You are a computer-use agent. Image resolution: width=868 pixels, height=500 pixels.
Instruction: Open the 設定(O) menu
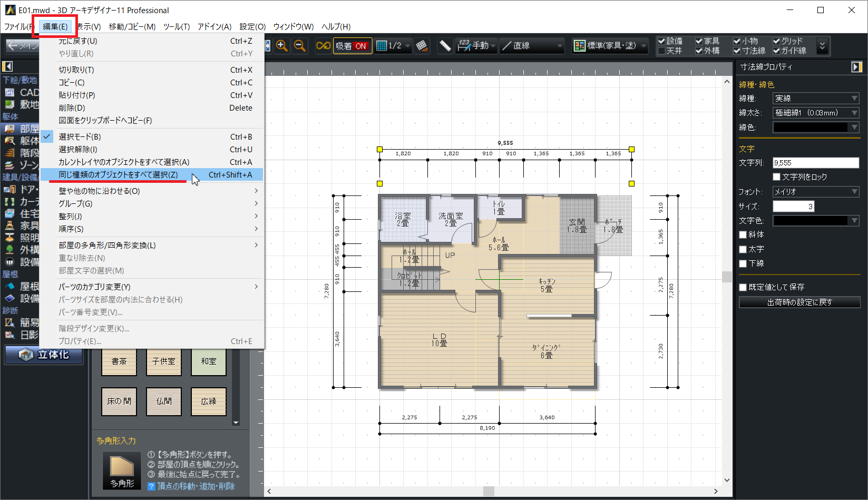(x=252, y=26)
